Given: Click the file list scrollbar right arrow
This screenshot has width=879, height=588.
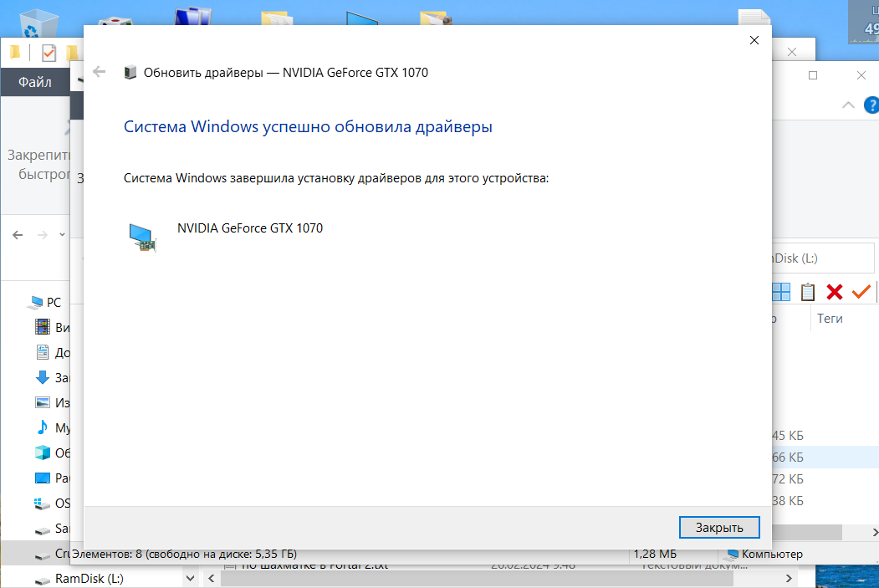Looking at the screenshot, I should tap(874, 532).
